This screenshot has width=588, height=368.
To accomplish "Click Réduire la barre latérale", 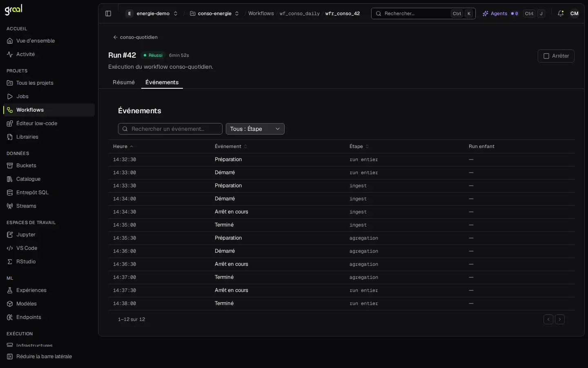I will click(49, 357).
